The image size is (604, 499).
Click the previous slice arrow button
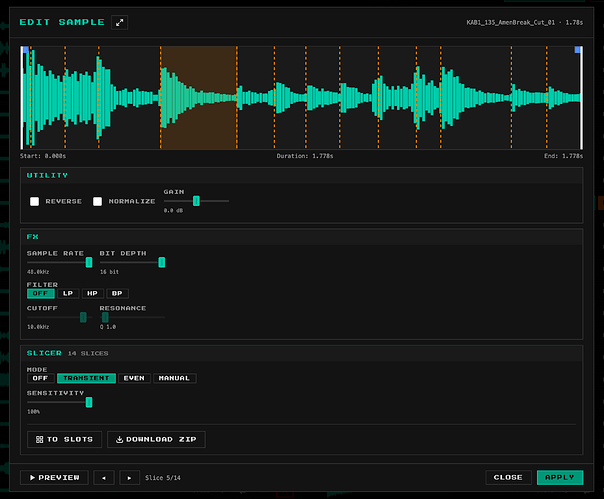pyautogui.click(x=104, y=478)
